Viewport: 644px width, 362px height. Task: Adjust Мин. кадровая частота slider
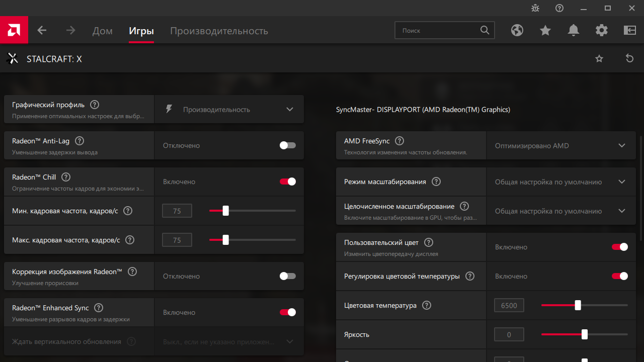253,211
